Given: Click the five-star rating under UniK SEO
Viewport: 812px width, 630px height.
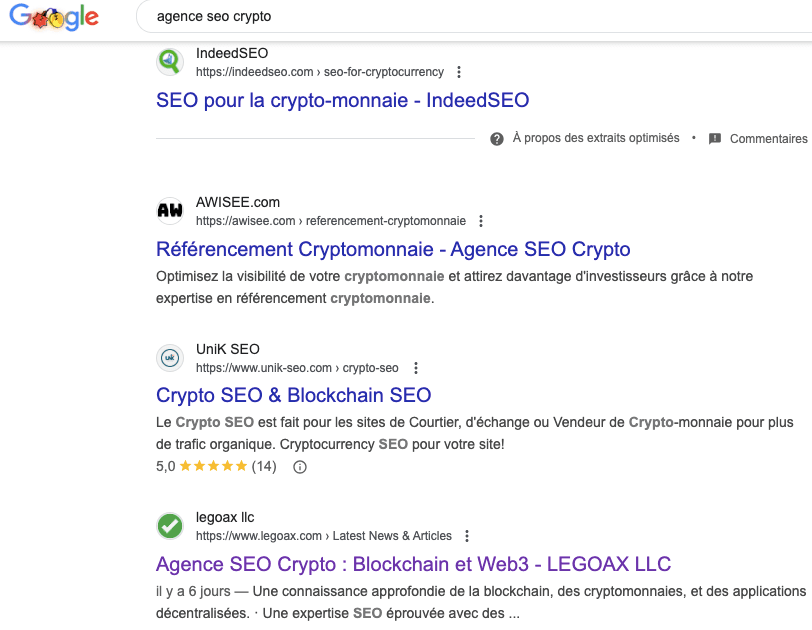Looking at the screenshot, I should 214,466.
